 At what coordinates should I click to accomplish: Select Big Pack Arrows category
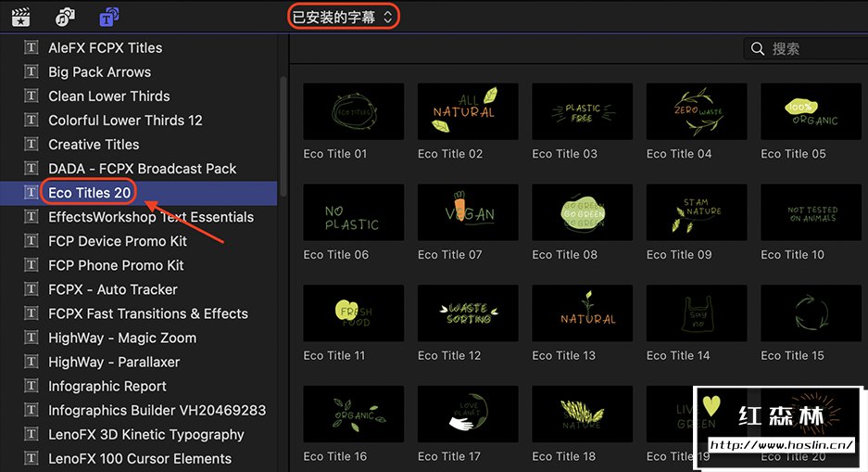[138, 72]
